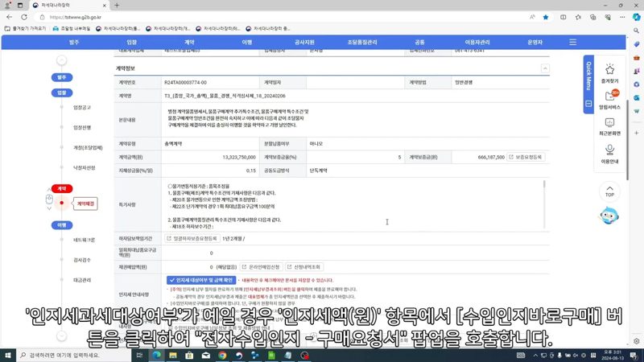
Task: Select 대금관리 step in left tree
Action: (x=82, y=280)
